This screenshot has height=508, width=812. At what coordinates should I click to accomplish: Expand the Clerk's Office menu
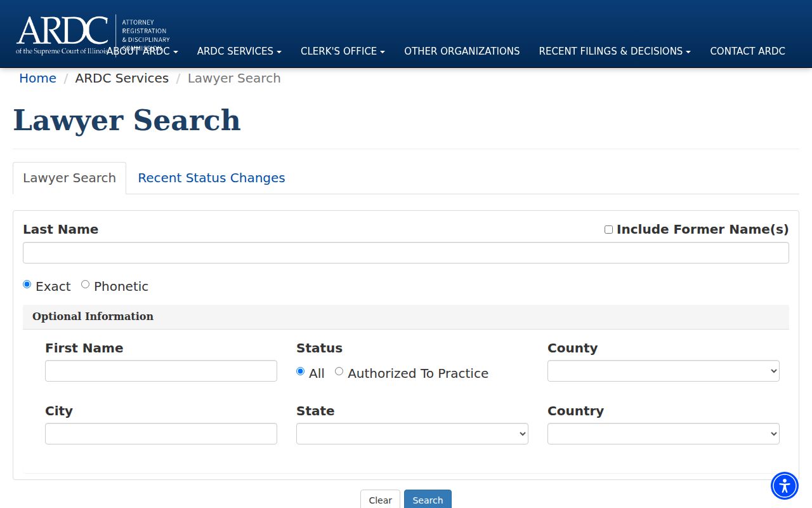pos(343,51)
